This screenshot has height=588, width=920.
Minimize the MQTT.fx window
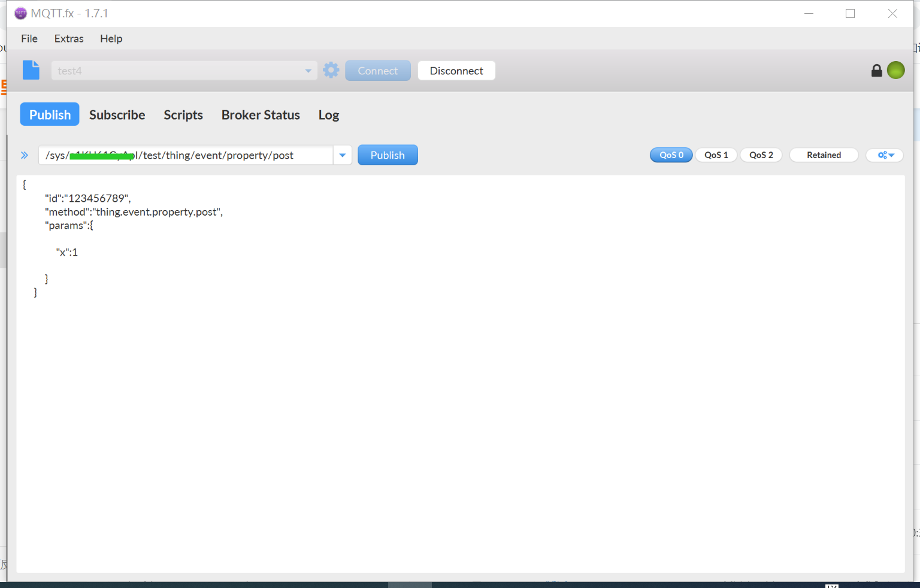[809, 13]
